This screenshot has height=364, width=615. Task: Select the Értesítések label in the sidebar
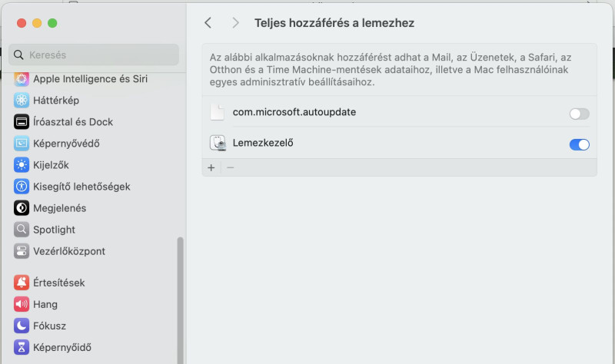(x=59, y=283)
